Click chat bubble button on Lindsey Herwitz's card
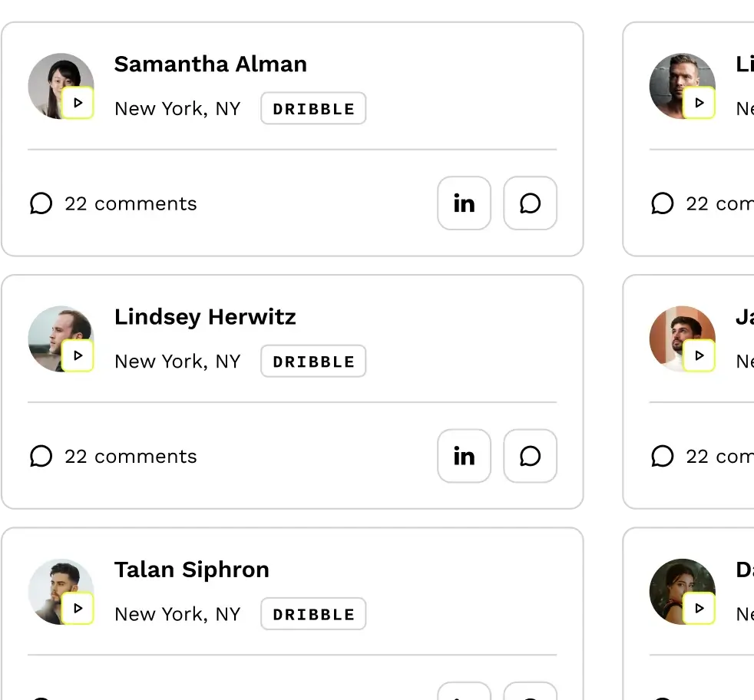Screen dimensions: 754x700 (x=530, y=456)
